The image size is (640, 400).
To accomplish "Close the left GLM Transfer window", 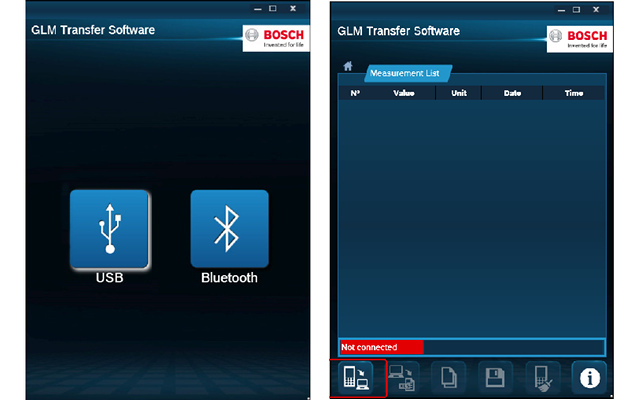I will (x=293, y=8).
